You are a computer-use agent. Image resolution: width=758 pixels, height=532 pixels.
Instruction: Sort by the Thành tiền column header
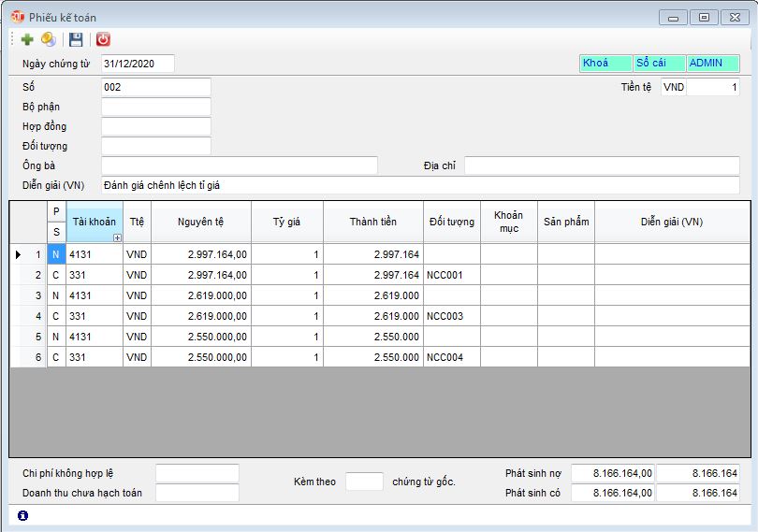372,222
